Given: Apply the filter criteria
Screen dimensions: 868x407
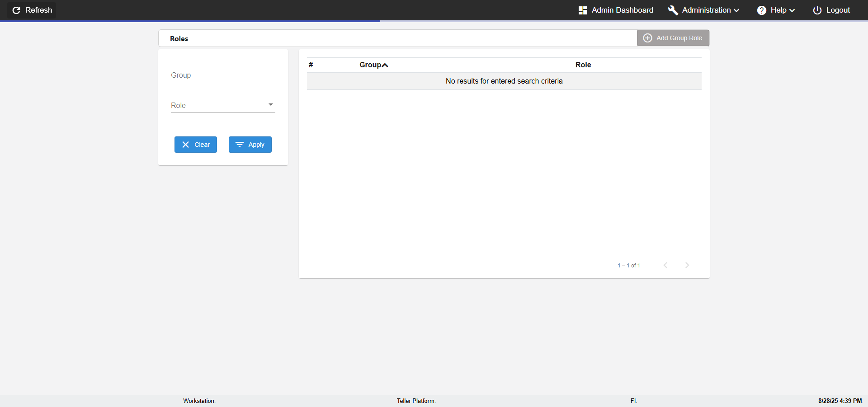Looking at the screenshot, I should pyautogui.click(x=250, y=145).
